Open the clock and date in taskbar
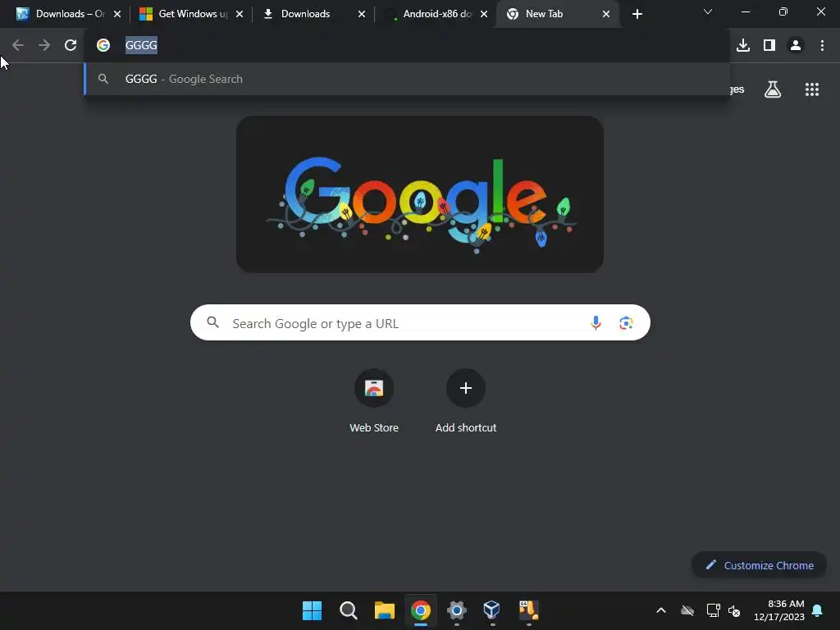The width and height of the screenshot is (840, 630). [779, 610]
